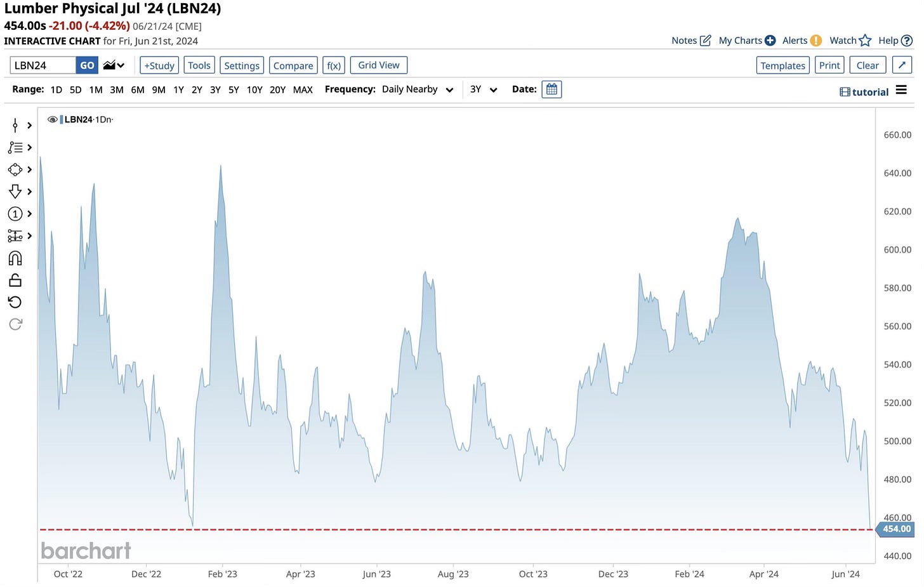The width and height of the screenshot is (924, 587).
Task: Select the 6M range
Action: click(x=138, y=89)
